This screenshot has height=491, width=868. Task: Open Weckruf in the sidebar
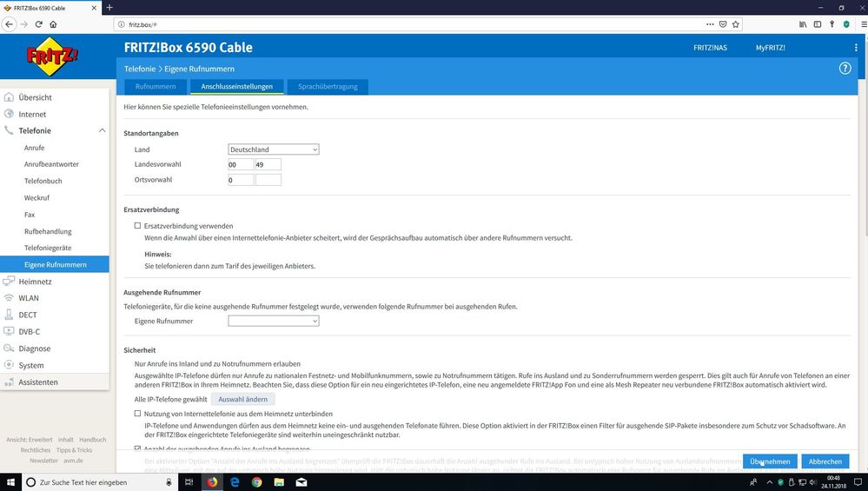(36, 197)
